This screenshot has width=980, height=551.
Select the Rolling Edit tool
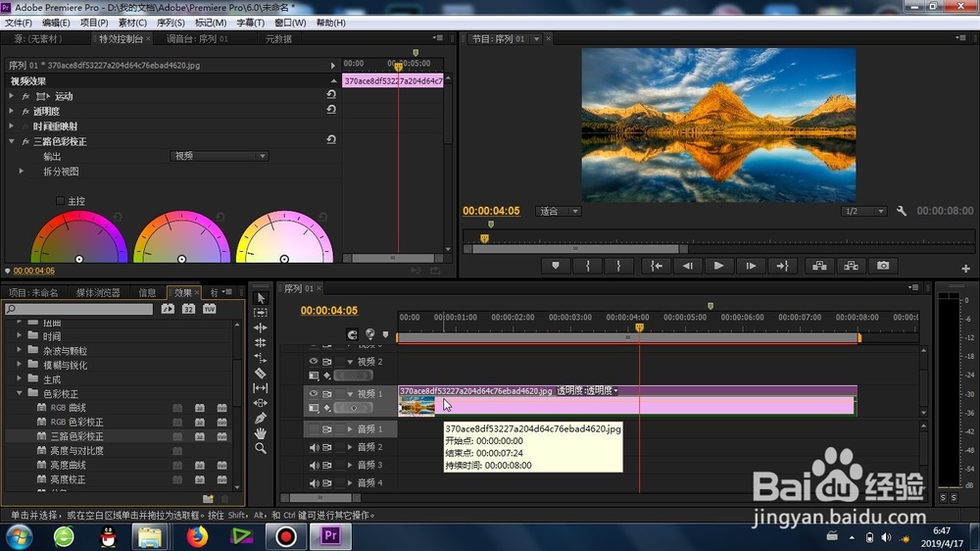coord(261,343)
